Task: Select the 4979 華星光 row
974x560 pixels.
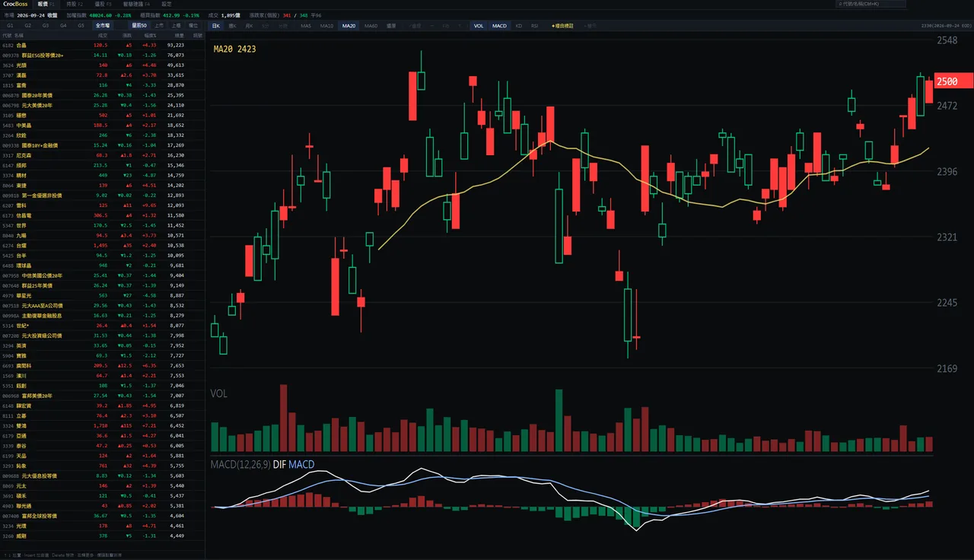Action: pos(102,295)
